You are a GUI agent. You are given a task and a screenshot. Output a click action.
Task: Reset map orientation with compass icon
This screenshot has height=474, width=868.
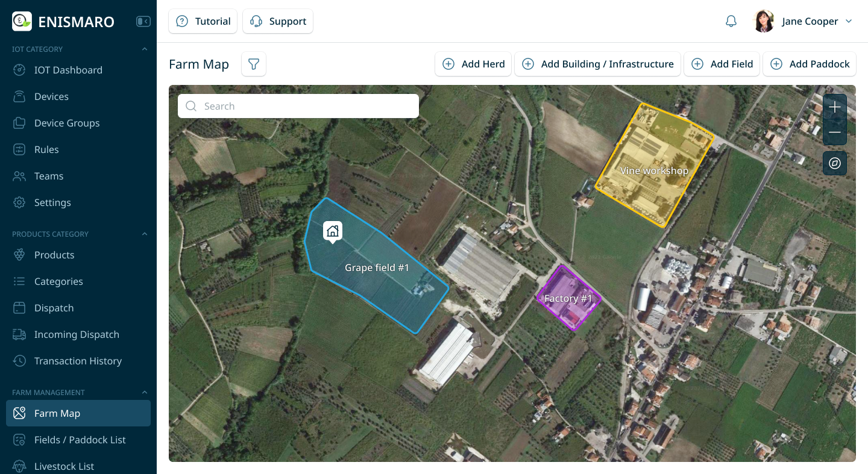click(834, 163)
